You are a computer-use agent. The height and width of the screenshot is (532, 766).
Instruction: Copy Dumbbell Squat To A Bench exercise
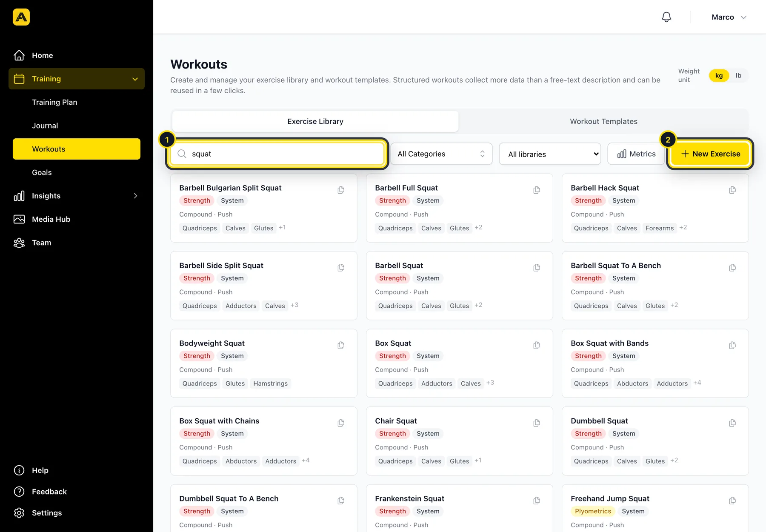pos(341,501)
